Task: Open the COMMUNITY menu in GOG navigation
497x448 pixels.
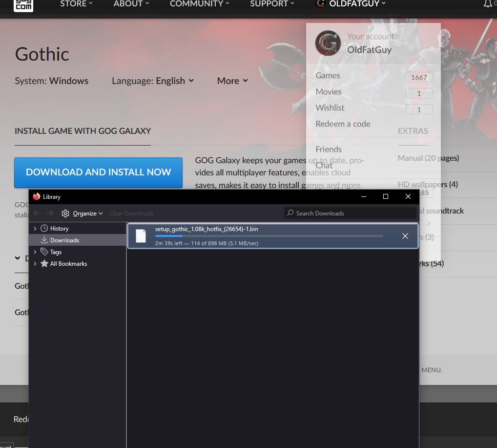Action: 199,4
